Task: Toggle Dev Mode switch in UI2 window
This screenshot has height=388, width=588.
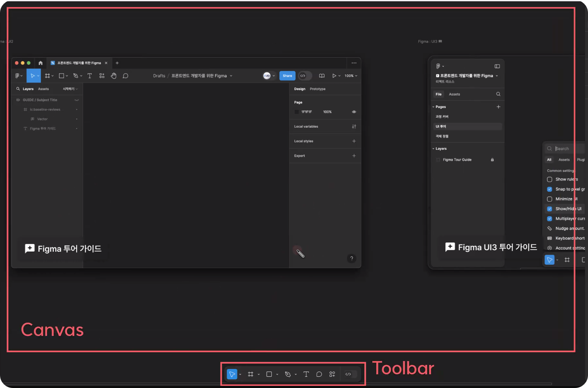Action: tap(305, 76)
